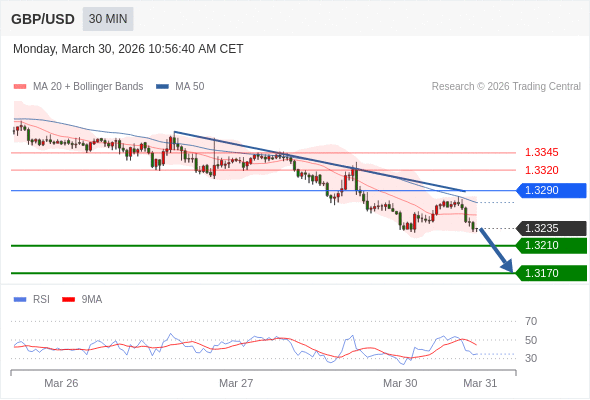Click the Mar 26 date axis label
590x400 pixels.
[61, 383]
